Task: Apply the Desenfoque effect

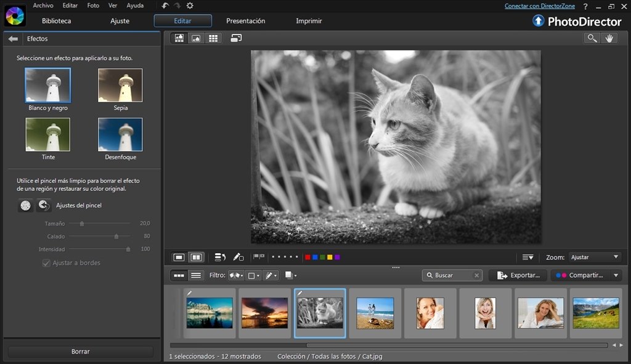Action: (x=120, y=134)
